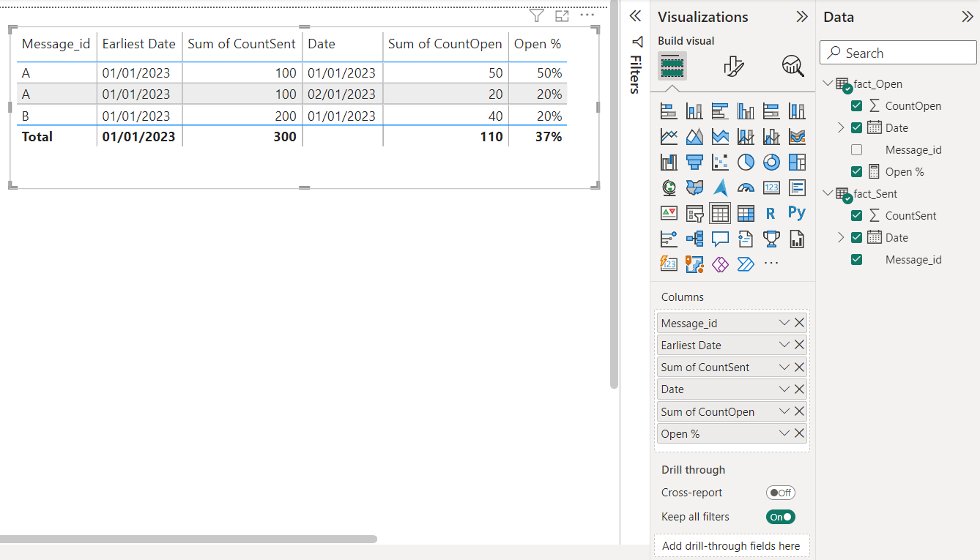Viewport: 980px width, 560px height.
Task: Collapse the fact_Open table
Action: 828,83
